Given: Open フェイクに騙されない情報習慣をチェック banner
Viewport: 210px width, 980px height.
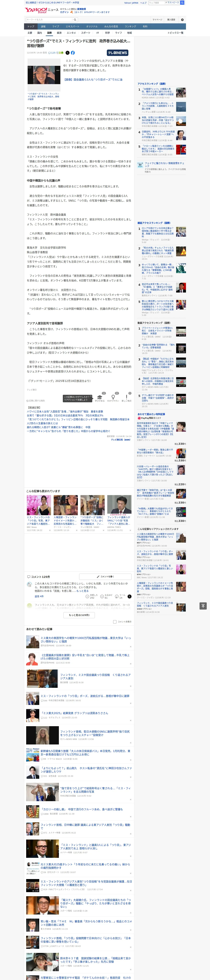Looking at the screenshot, I should point(161,167).
